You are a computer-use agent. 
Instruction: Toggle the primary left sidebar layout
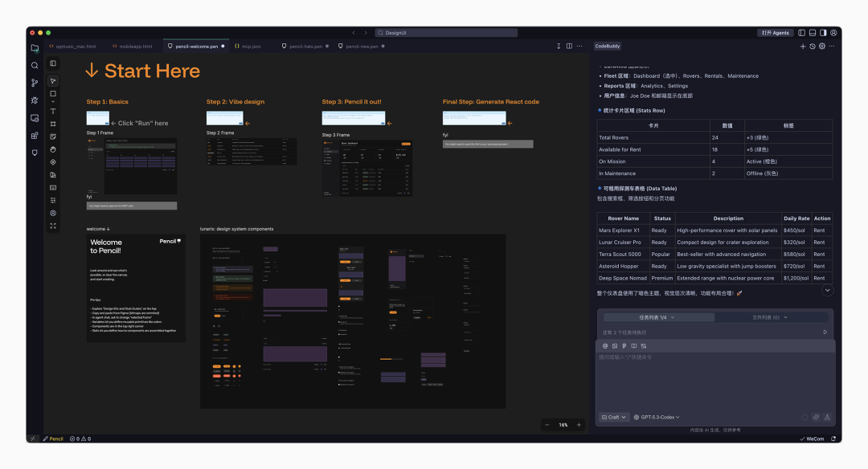[x=801, y=33]
